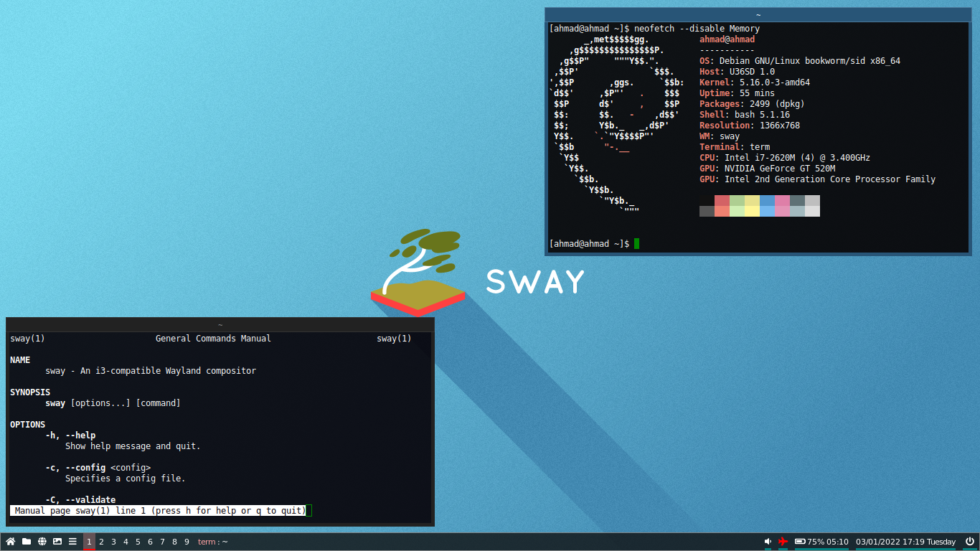Click the neofetch terminal title bar
Image resolution: width=980 pixels, height=551 pixels.
tap(758, 15)
